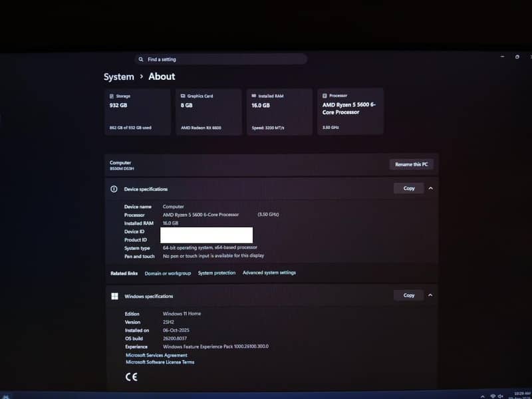
Task: Copy the Windows specifications
Action: click(x=409, y=295)
